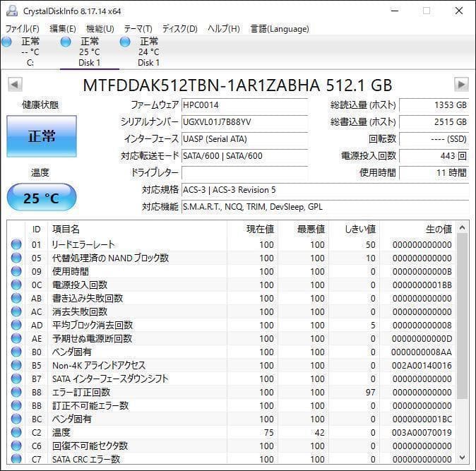Click status icon of row 09 使用時間

click(16, 271)
